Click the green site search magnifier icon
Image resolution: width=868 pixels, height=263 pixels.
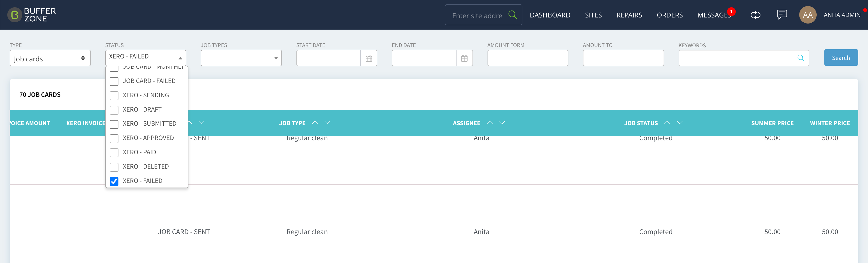coord(512,15)
